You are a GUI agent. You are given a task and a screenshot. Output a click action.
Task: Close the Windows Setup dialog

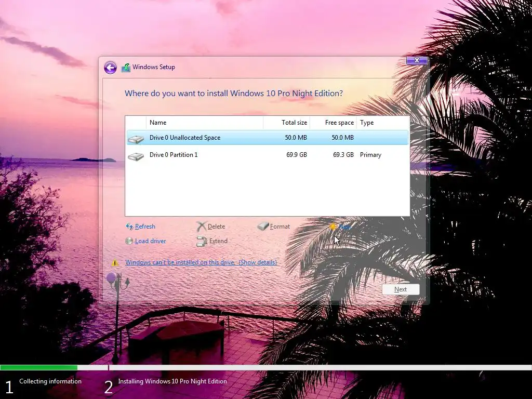pyautogui.click(x=417, y=60)
